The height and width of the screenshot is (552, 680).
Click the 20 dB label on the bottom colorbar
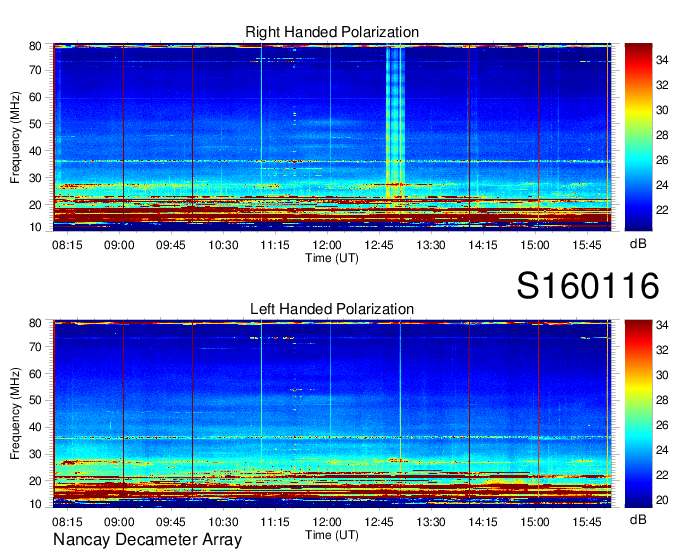[662, 500]
